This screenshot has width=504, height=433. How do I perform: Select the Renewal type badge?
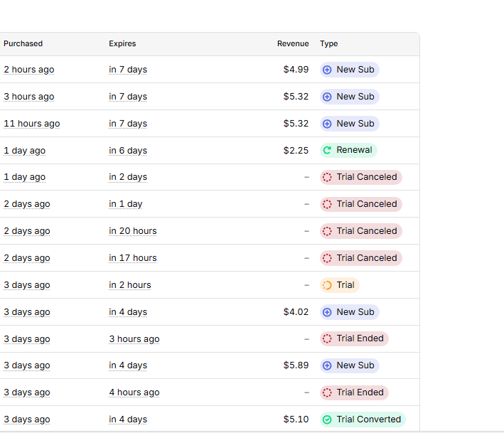(348, 150)
